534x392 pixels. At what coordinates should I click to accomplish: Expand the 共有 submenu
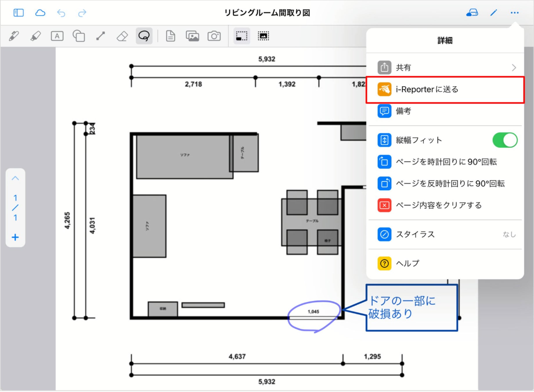point(445,68)
